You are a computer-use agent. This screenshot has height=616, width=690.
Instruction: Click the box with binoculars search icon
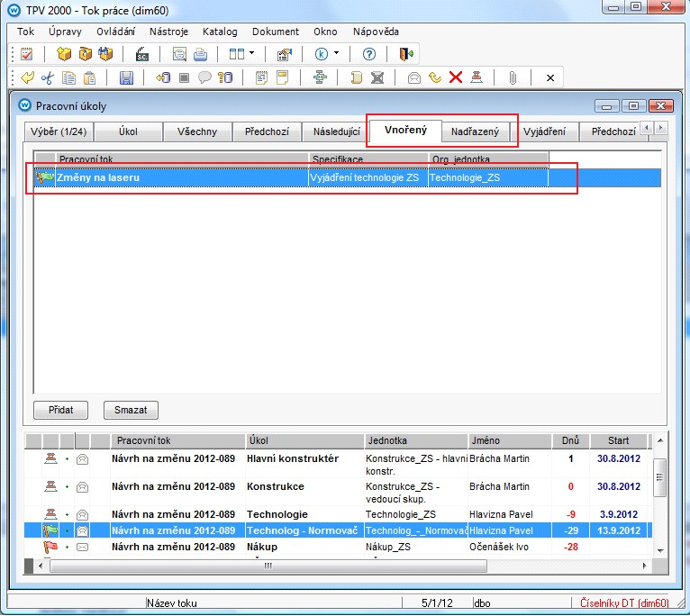click(x=105, y=54)
